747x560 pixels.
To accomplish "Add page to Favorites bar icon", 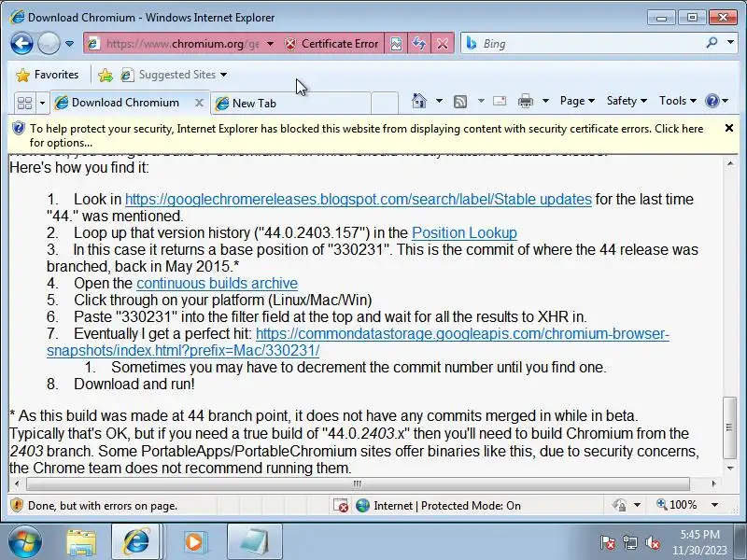I will pos(106,75).
